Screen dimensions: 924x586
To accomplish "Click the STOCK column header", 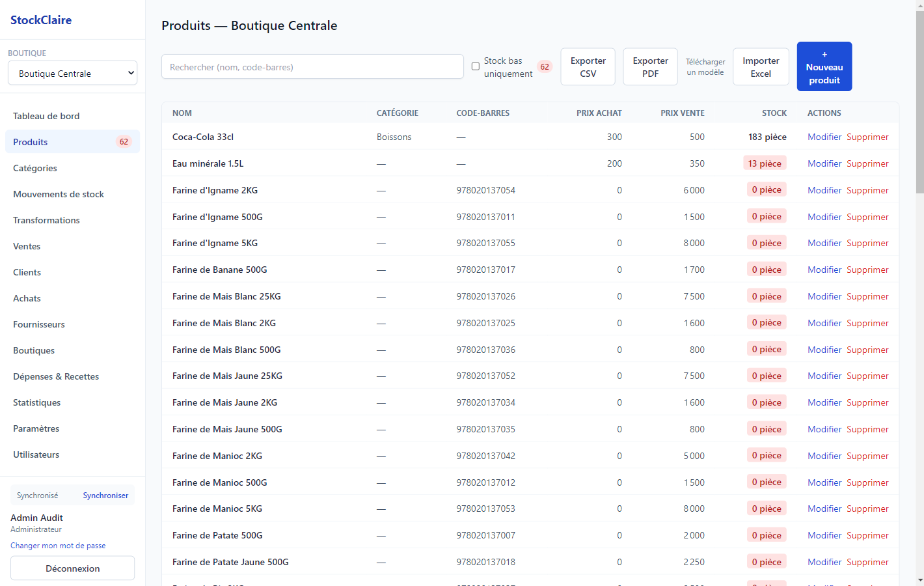I will (774, 113).
